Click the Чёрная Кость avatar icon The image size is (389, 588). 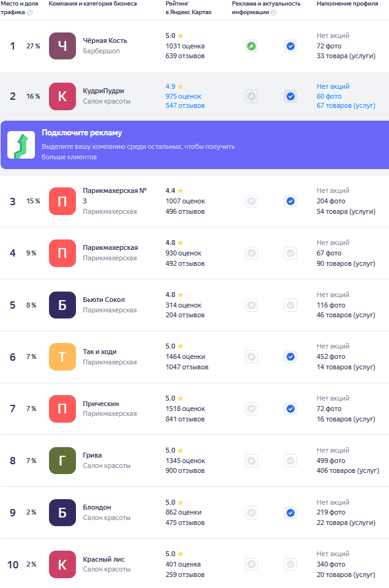tap(62, 46)
